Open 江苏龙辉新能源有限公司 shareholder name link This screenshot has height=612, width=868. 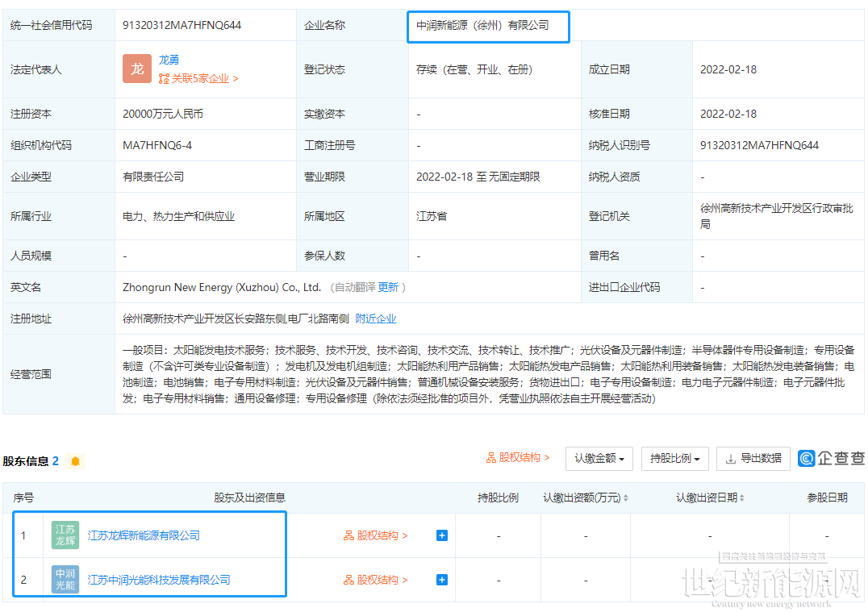tap(144, 535)
